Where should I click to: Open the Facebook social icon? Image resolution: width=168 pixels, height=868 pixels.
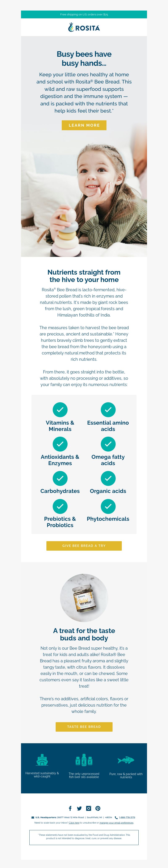point(70,808)
